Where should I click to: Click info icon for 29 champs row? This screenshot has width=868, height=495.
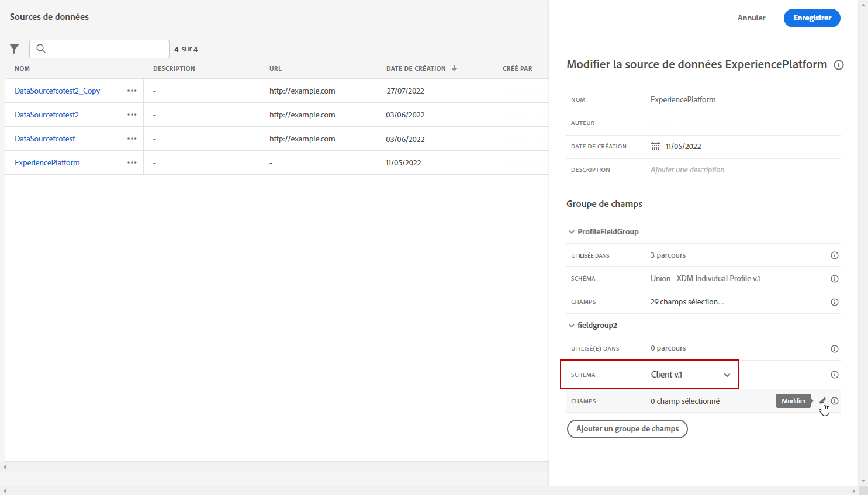point(835,302)
